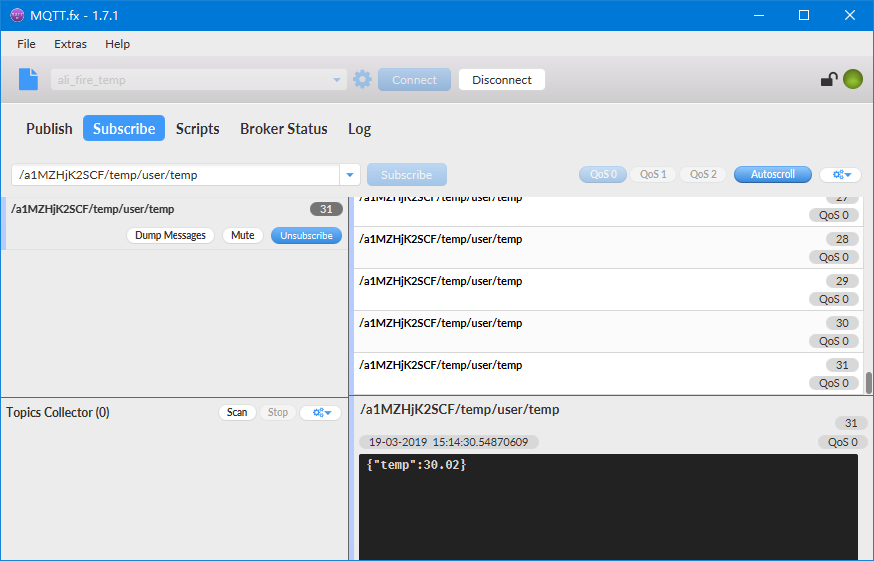Click the new connection profile file icon
874x561 pixels.
[28, 79]
